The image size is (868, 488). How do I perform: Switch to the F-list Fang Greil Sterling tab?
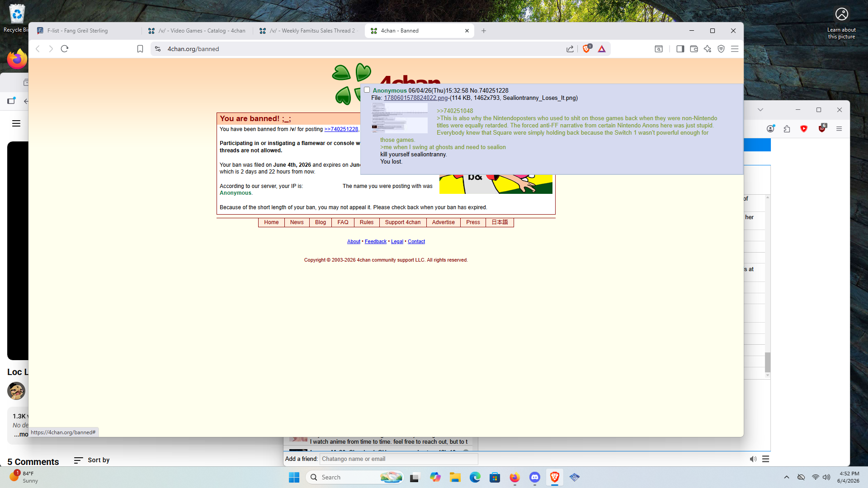coord(87,31)
